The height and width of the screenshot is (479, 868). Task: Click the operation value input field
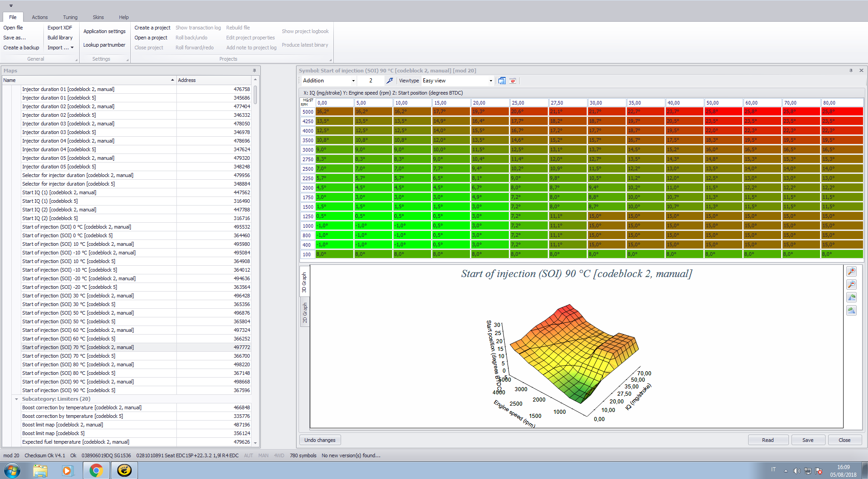pyautogui.click(x=370, y=81)
